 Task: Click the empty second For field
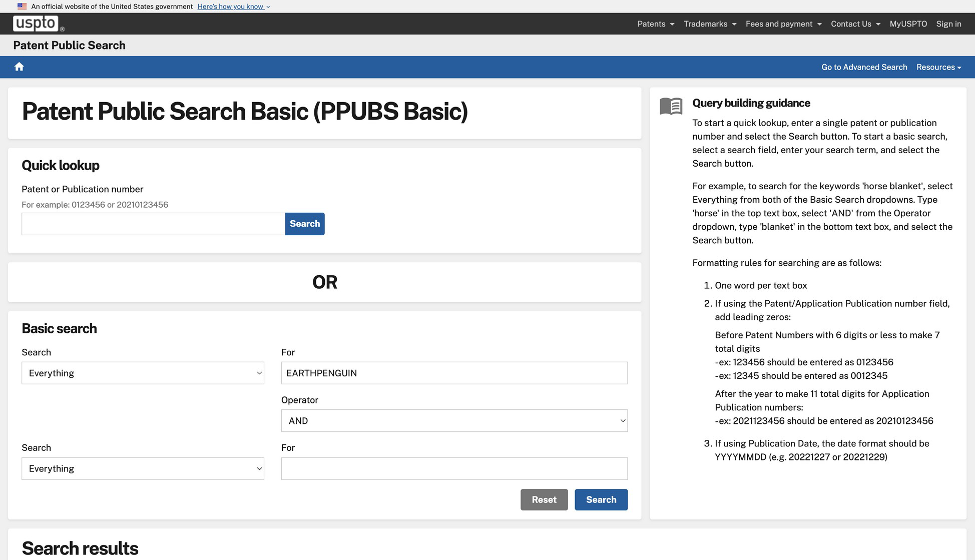454,468
